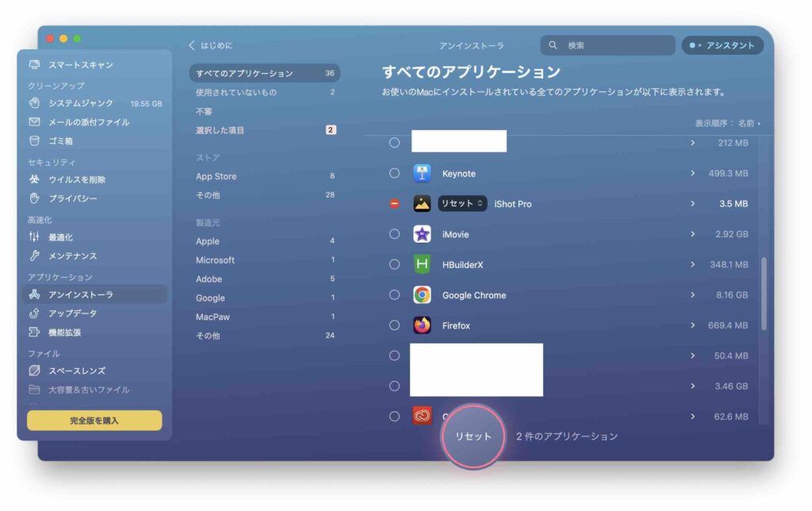812x511 pixels.
Task: Tick the Google Chrome selection circle
Action: (x=394, y=295)
